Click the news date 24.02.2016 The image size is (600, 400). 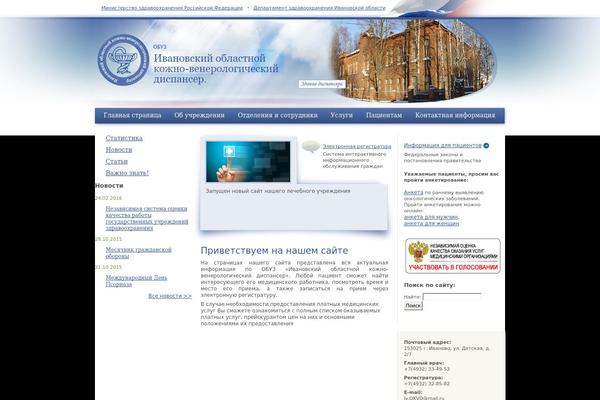(108, 198)
